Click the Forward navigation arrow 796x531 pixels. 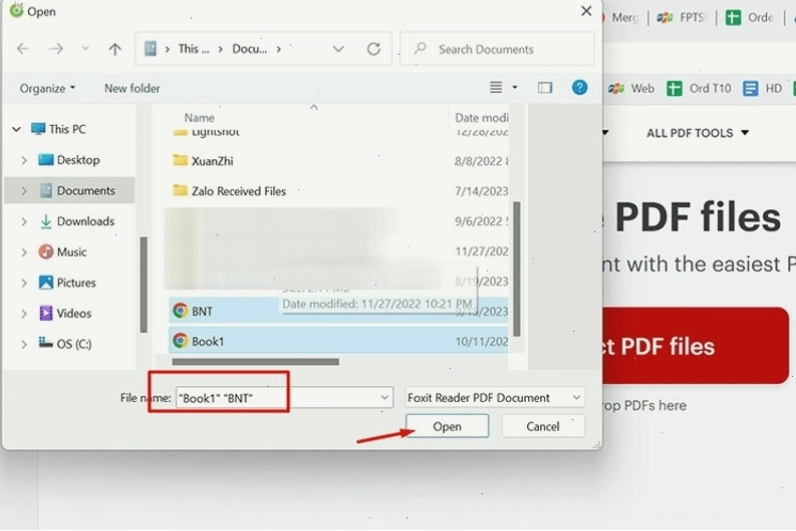click(x=56, y=49)
